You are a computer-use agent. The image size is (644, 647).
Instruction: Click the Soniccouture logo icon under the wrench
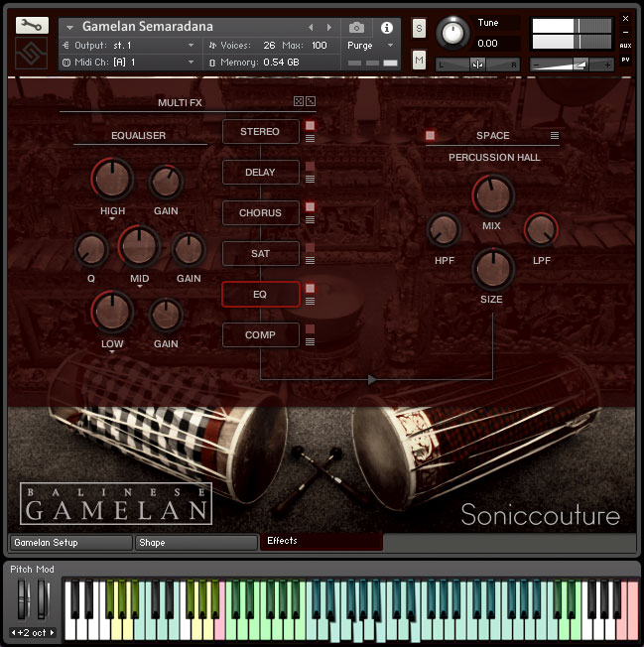32,53
